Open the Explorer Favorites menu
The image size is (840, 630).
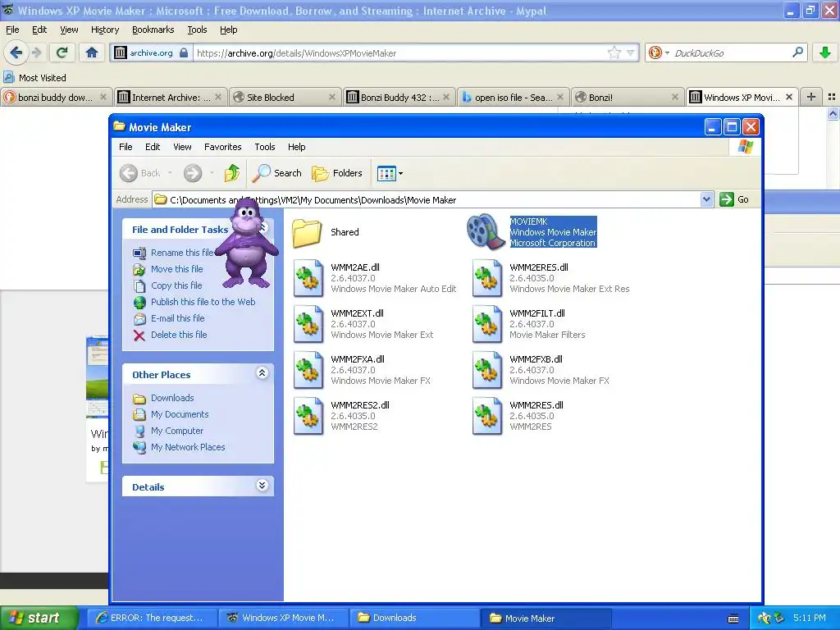click(x=223, y=147)
